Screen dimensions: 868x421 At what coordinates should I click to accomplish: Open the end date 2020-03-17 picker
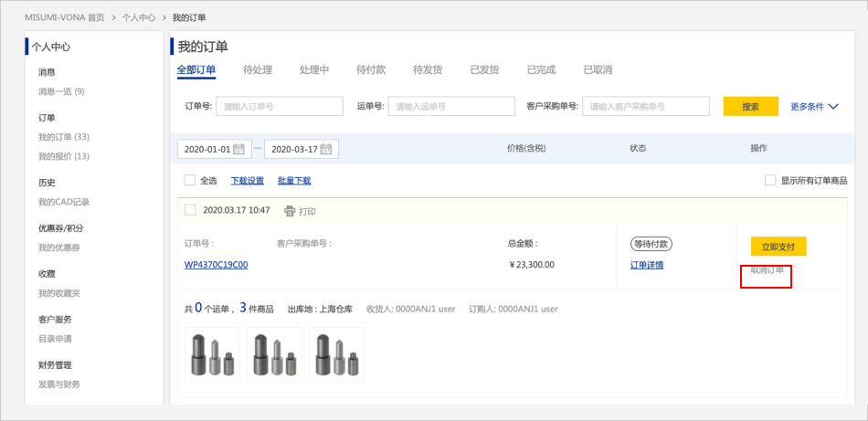click(x=293, y=149)
